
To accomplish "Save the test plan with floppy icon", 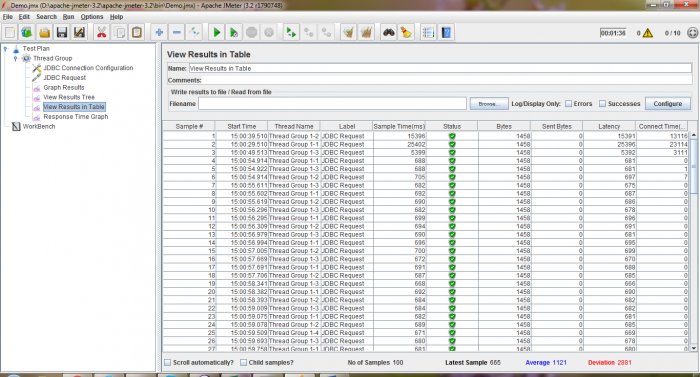I will point(62,33).
